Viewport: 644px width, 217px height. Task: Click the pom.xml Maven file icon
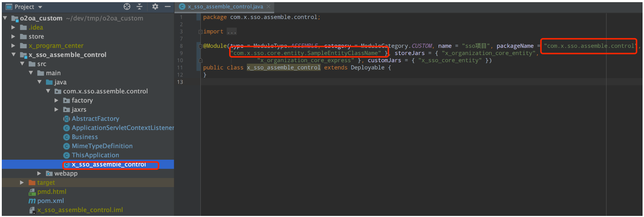point(32,201)
